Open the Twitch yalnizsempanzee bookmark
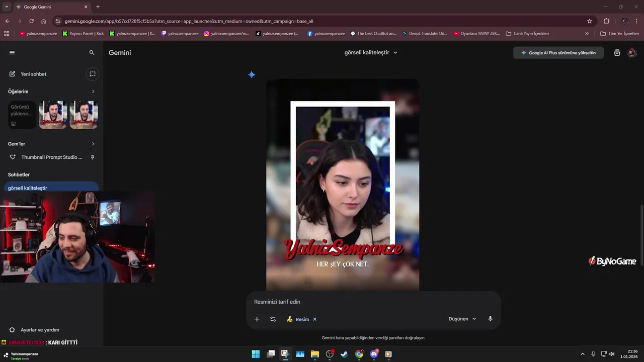 [180, 34]
